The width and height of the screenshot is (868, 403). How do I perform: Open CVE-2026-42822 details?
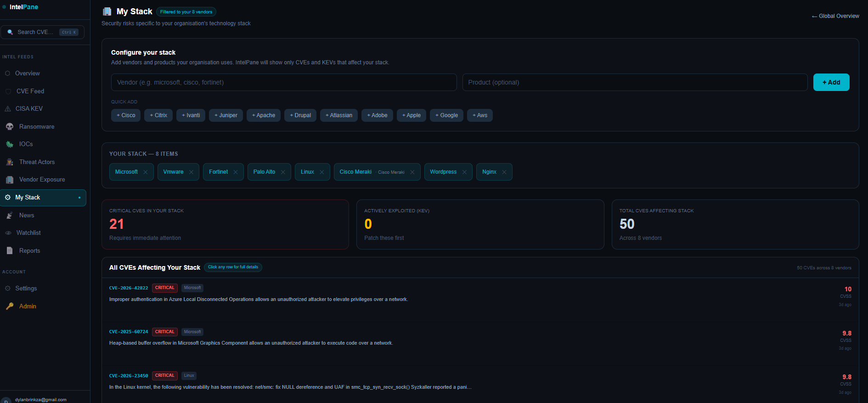pyautogui.click(x=480, y=300)
